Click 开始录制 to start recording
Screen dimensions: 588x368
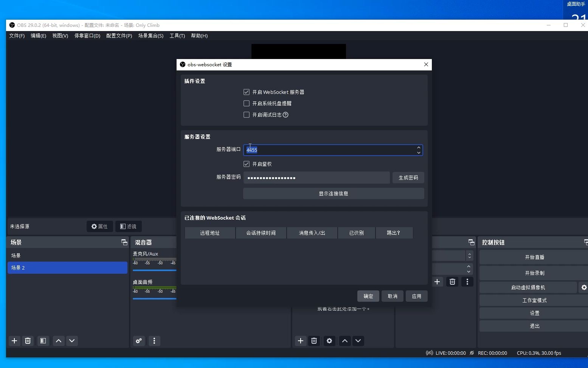pyautogui.click(x=534, y=273)
